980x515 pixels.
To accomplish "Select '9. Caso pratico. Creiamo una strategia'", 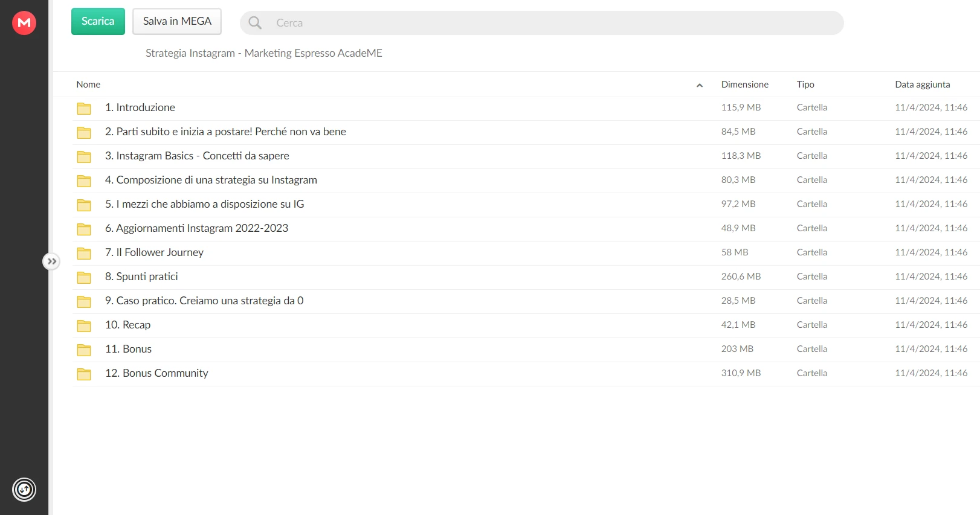I will 204,301.
